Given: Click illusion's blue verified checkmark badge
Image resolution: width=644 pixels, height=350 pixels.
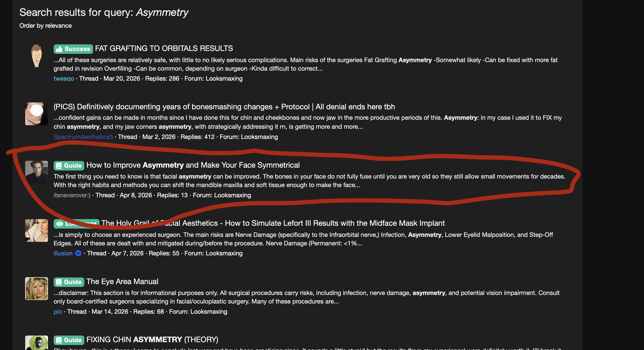Looking at the screenshot, I should coord(78,253).
